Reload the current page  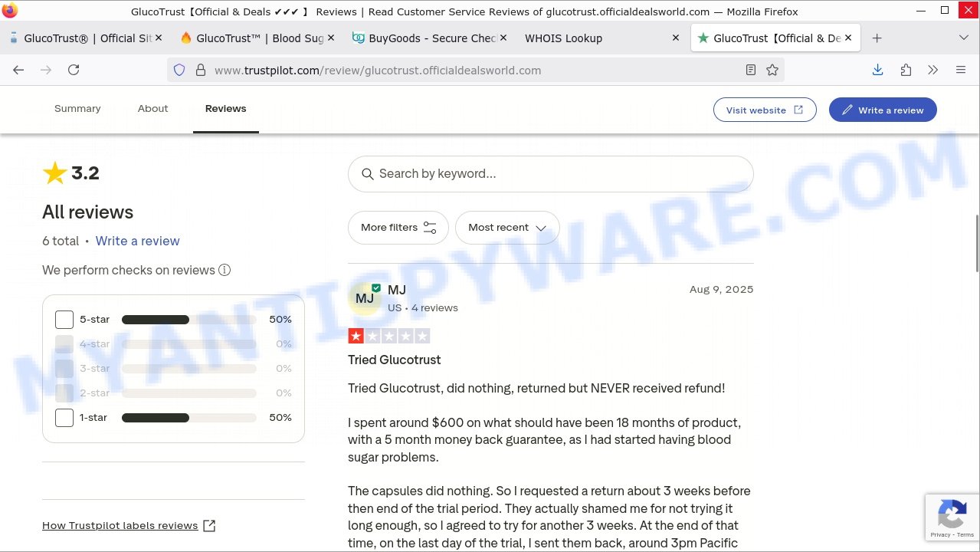pos(74,70)
